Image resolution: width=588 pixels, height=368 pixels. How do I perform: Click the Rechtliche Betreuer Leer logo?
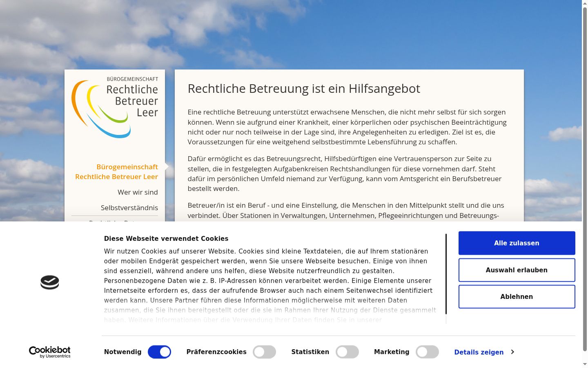pyautogui.click(x=115, y=107)
